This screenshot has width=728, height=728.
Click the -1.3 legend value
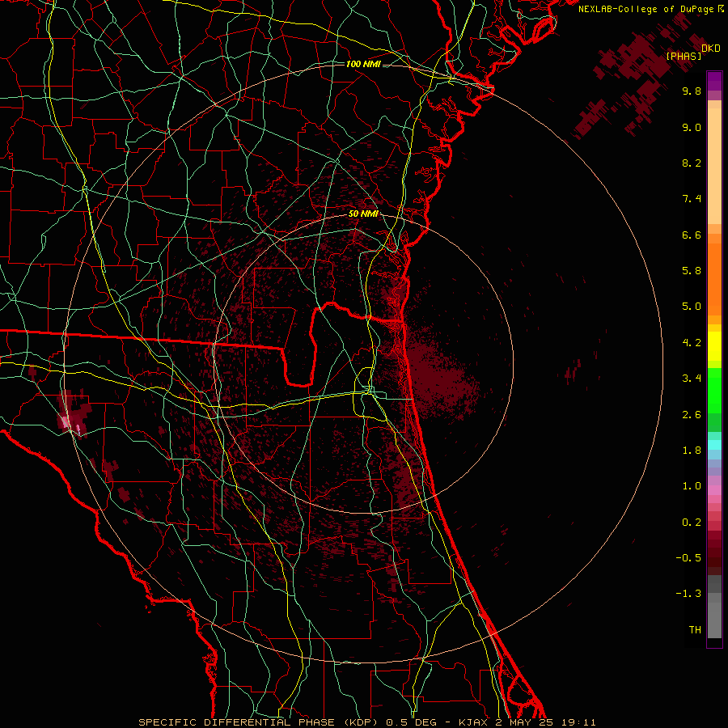point(688,594)
